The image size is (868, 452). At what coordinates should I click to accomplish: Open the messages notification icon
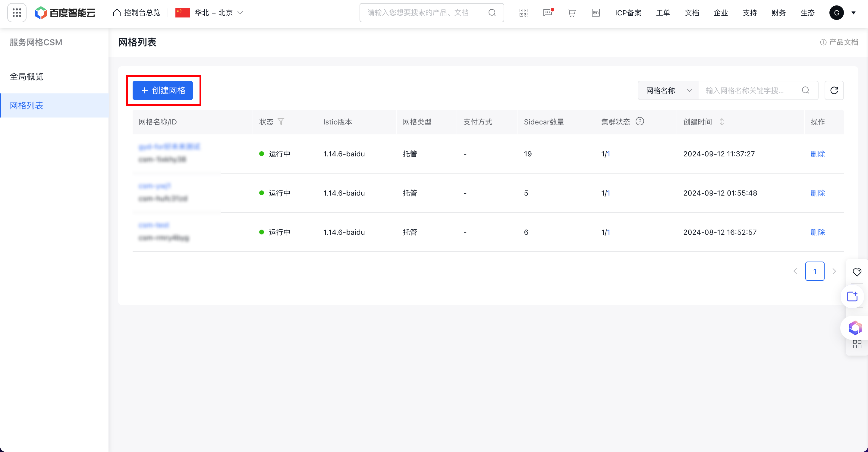point(548,13)
